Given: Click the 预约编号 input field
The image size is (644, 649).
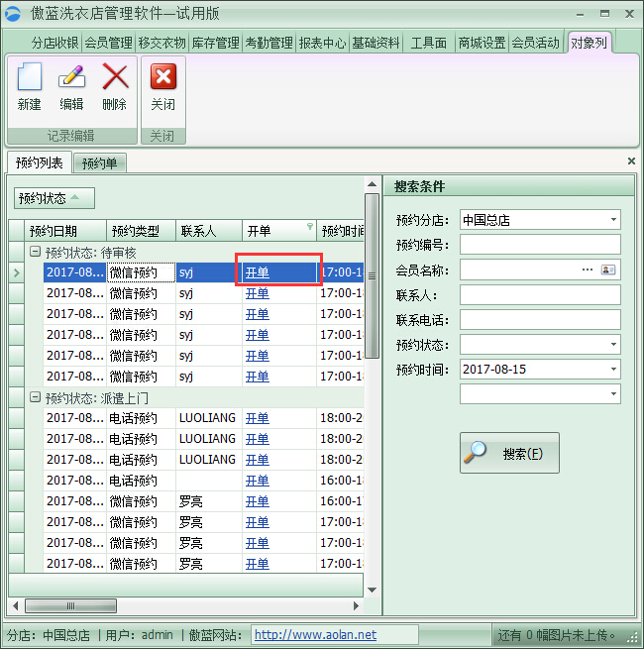Looking at the screenshot, I should point(540,245).
